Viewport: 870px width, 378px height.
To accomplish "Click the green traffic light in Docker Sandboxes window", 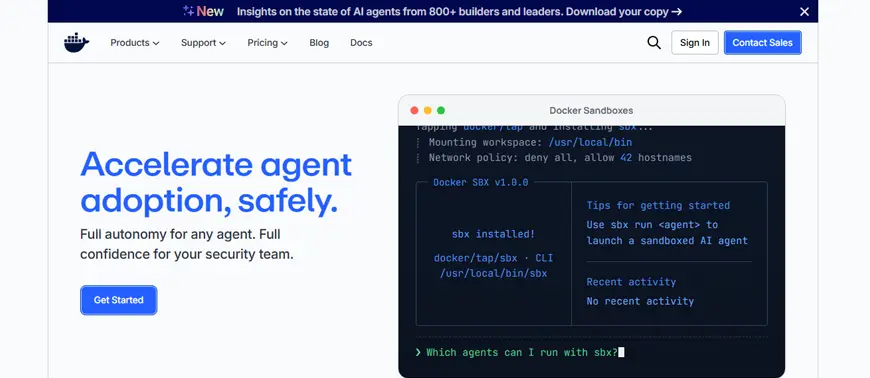I will click(441, 110).
